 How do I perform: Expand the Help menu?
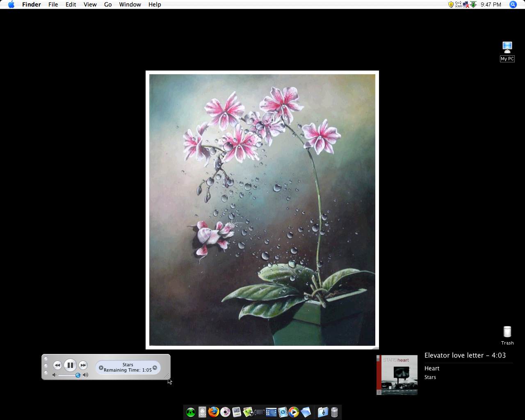pyautogui.click(x=155, y=5)
